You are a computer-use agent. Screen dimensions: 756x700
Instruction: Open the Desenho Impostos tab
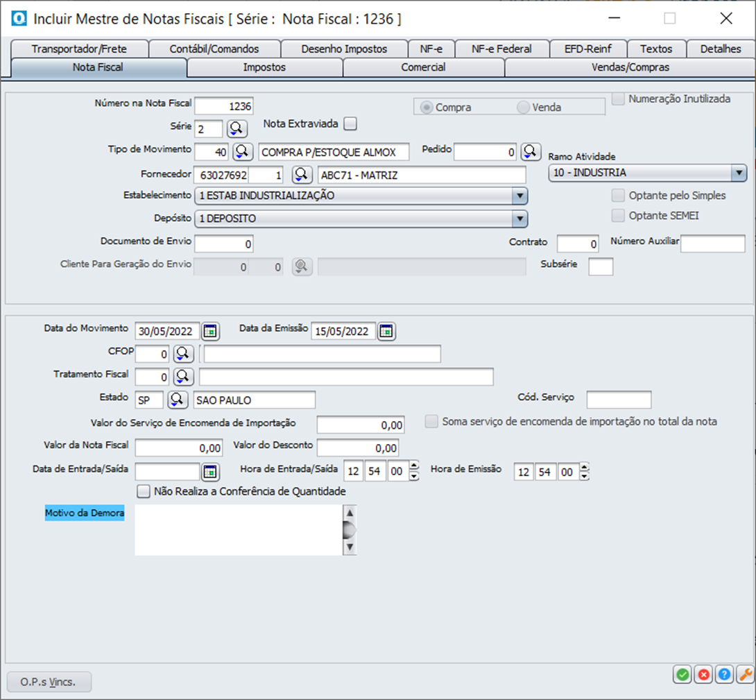[344, 49]
